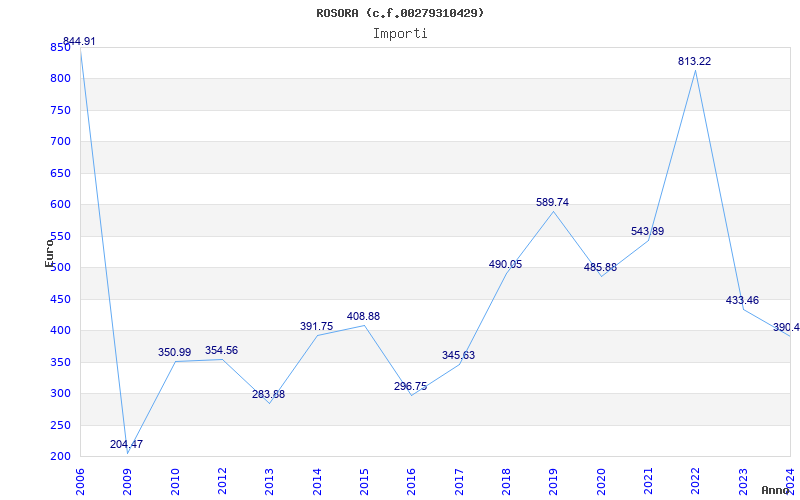Select the 433.46 data label for 2023
800x500 pixels.
coord(742,301)
